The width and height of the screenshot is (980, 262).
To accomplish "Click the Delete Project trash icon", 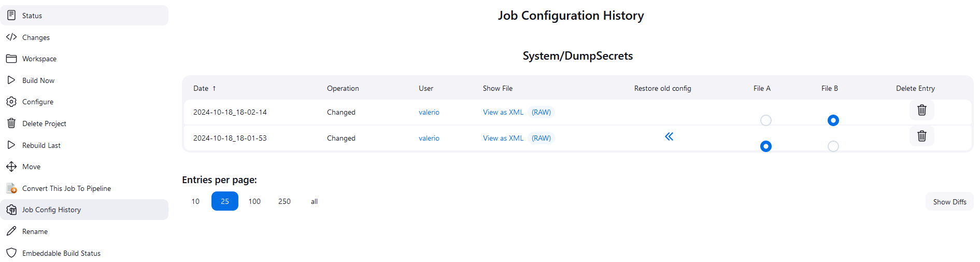I will (11, 123).
